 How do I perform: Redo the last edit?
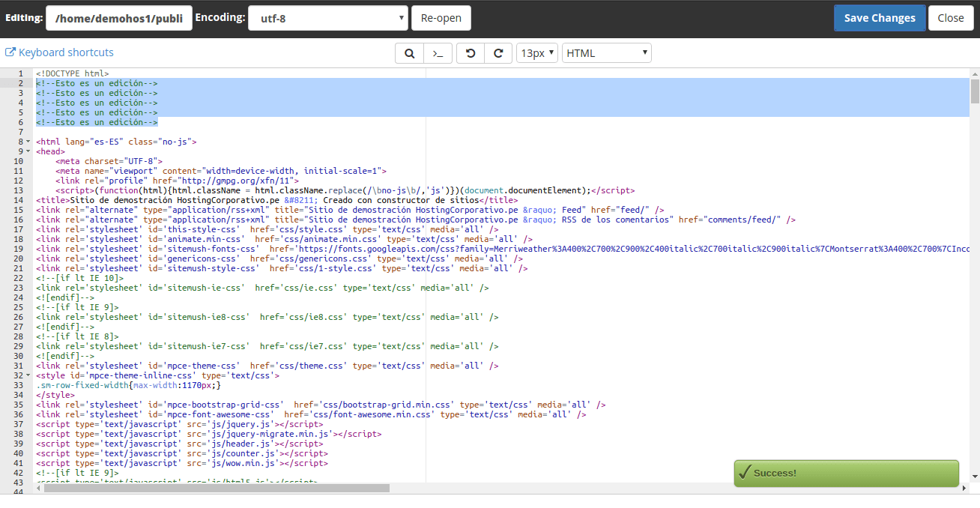click(x=498, y=53)
